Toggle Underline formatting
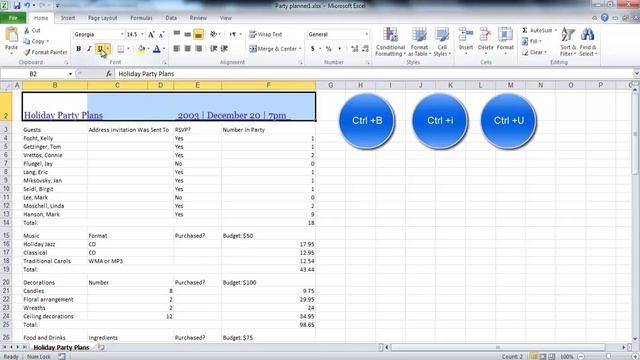The width and height of the screenshot is (640, 360). click(x=100, y=49)
